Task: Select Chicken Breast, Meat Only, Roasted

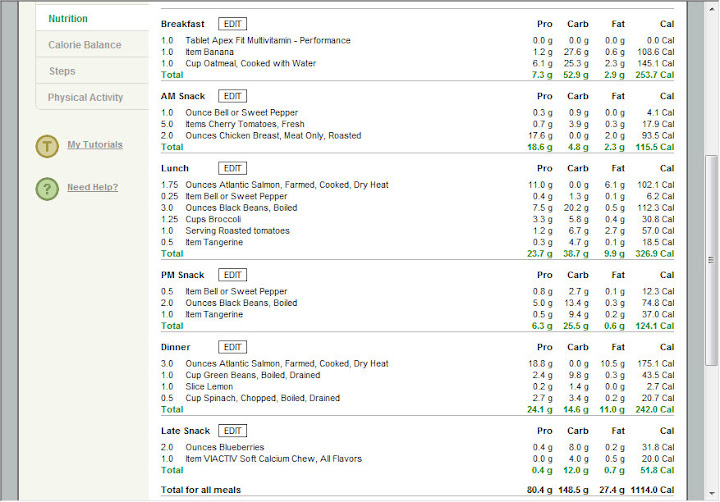Action: coord(417,135)
